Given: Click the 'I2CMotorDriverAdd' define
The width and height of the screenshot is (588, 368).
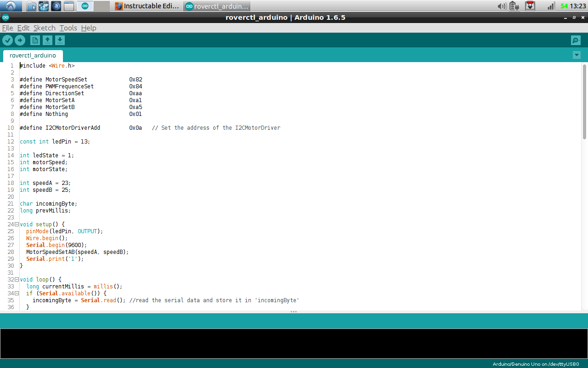Looking at the screenshot, I should [x=73, y=128].
